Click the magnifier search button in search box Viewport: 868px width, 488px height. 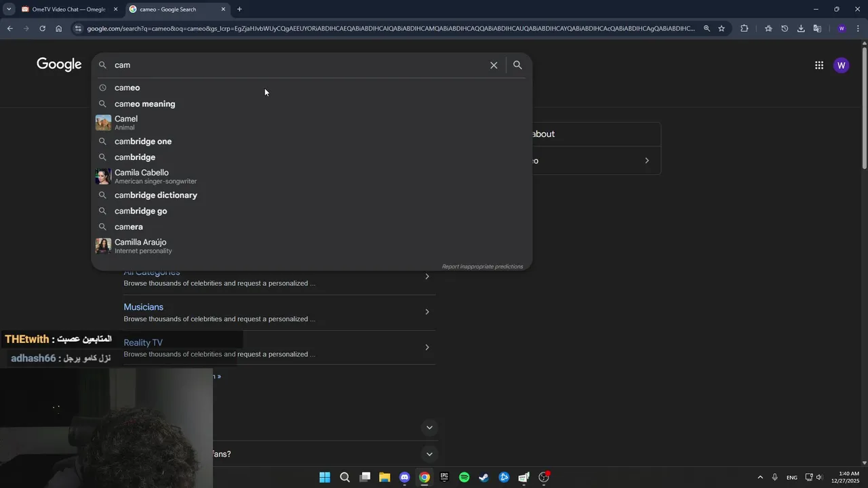tap(517, 65)
